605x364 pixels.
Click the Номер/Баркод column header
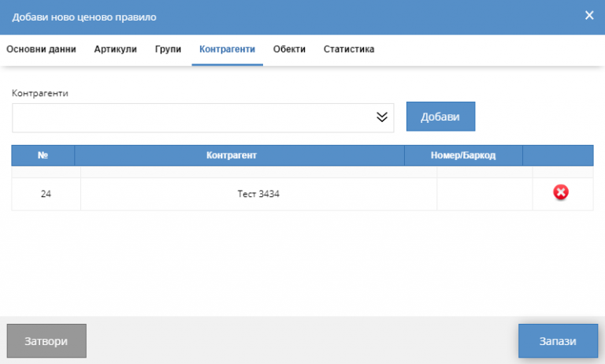[x=463, y=155]
